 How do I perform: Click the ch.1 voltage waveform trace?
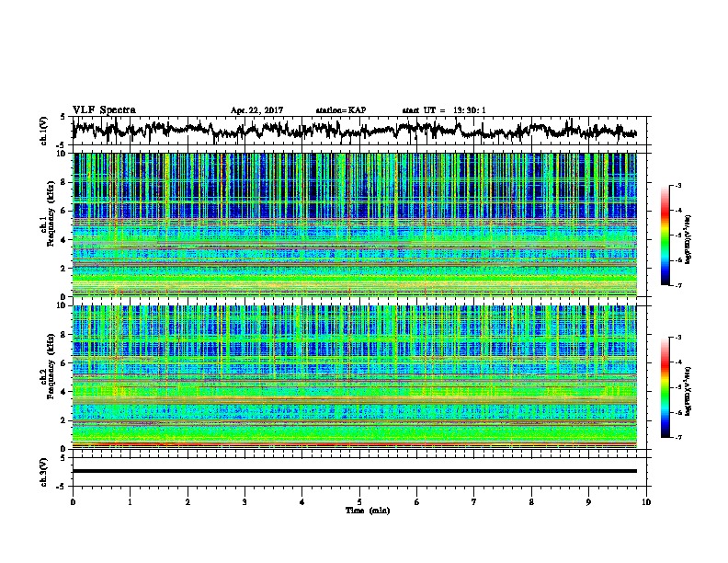point(354,130)
